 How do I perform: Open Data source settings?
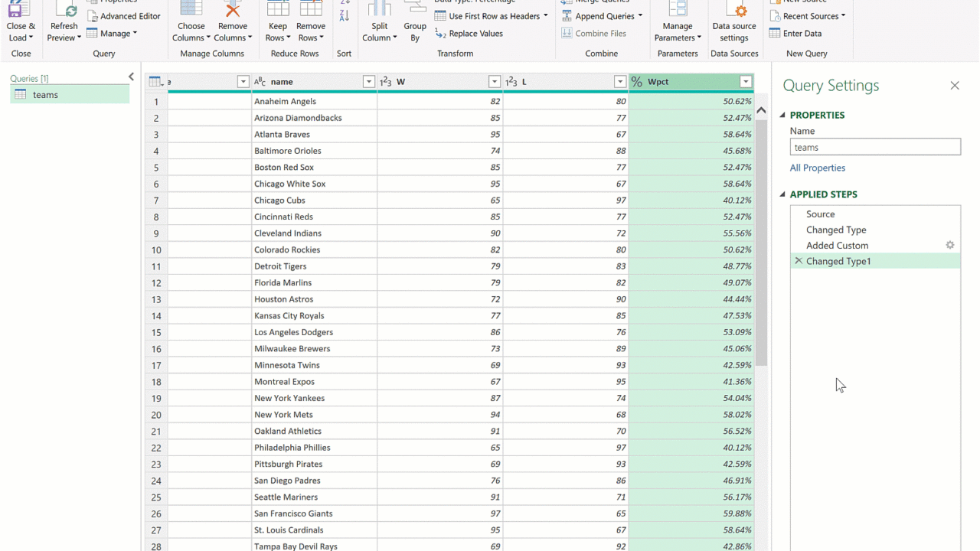(x=733, y=11)
